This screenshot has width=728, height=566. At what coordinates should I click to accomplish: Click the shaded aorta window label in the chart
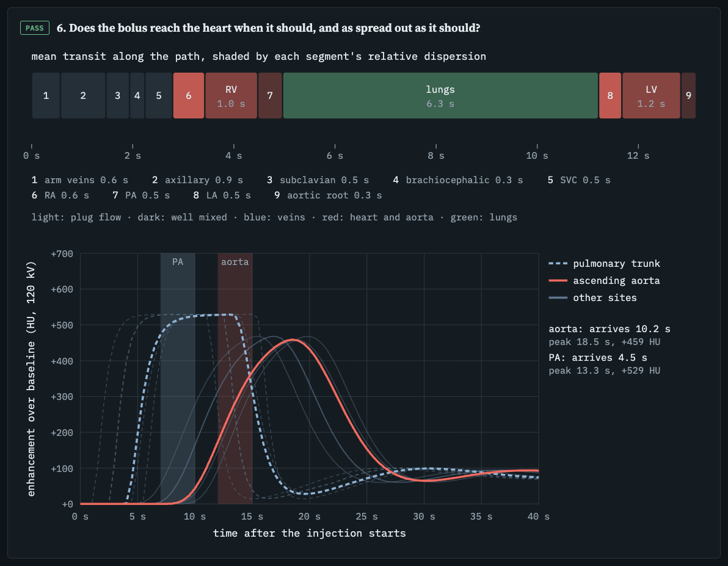coord(235,262)
